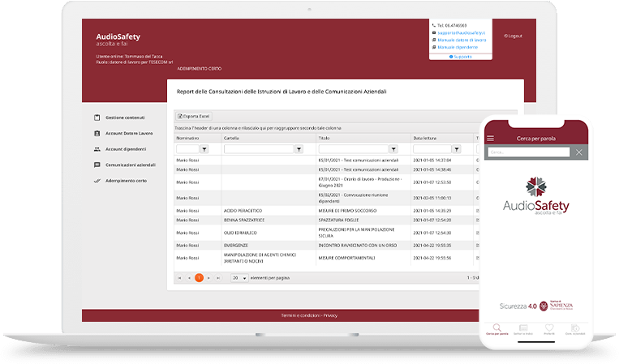
Task: Click the Cartella column filter icon
Action: (299, 149)
